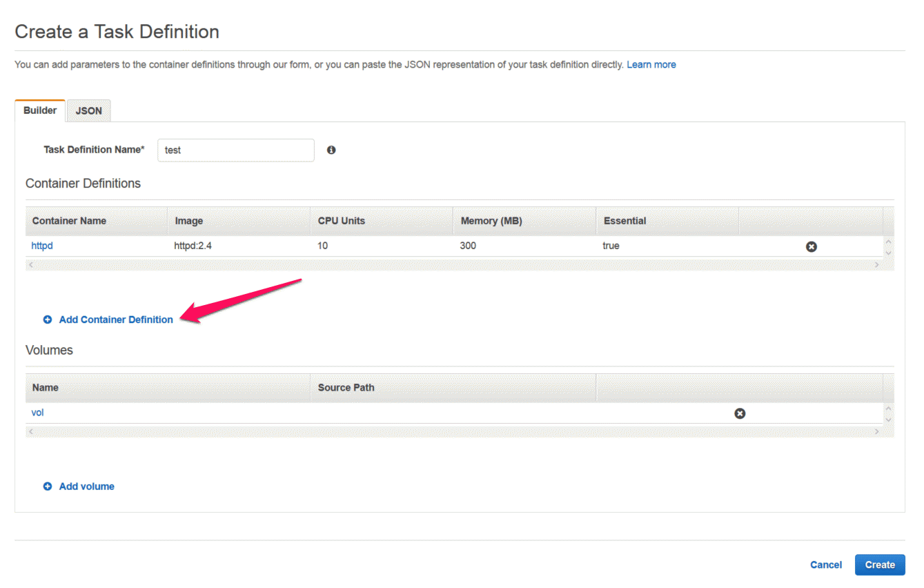Switch to the JSON tab
Viewport: 924px width, 588px height.
point(88,111)
